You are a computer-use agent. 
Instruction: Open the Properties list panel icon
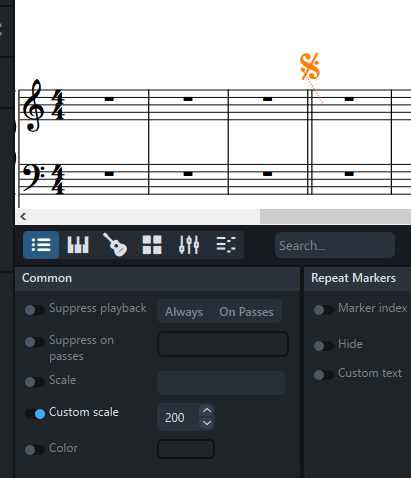point(41,245)
